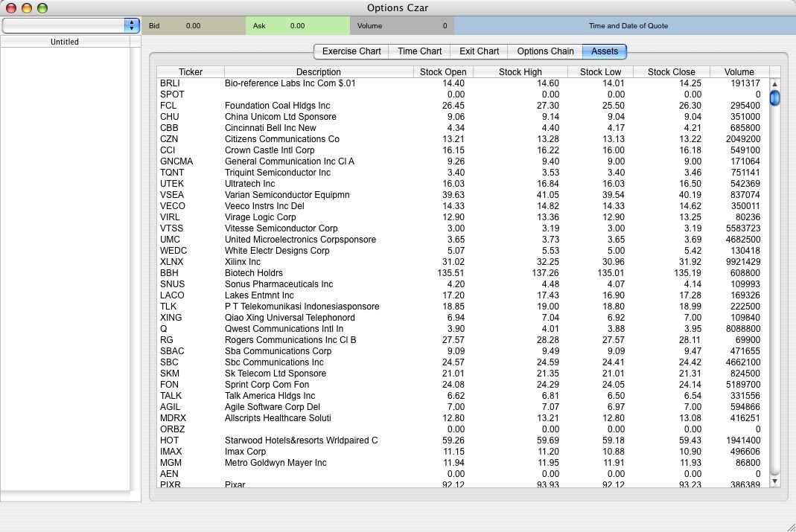Viewport: 796px width, 532px height.
Task: Select the AEN ticker cell
Action: point(169,474)
